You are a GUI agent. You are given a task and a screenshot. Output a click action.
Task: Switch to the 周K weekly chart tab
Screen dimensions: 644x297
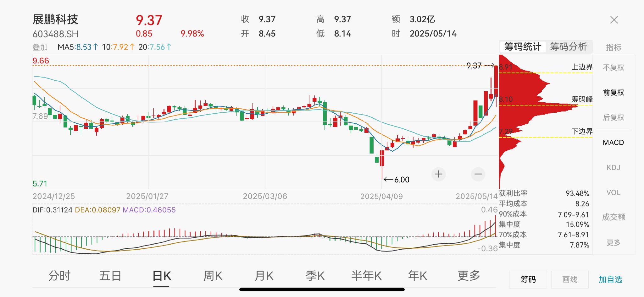point(213,276)
